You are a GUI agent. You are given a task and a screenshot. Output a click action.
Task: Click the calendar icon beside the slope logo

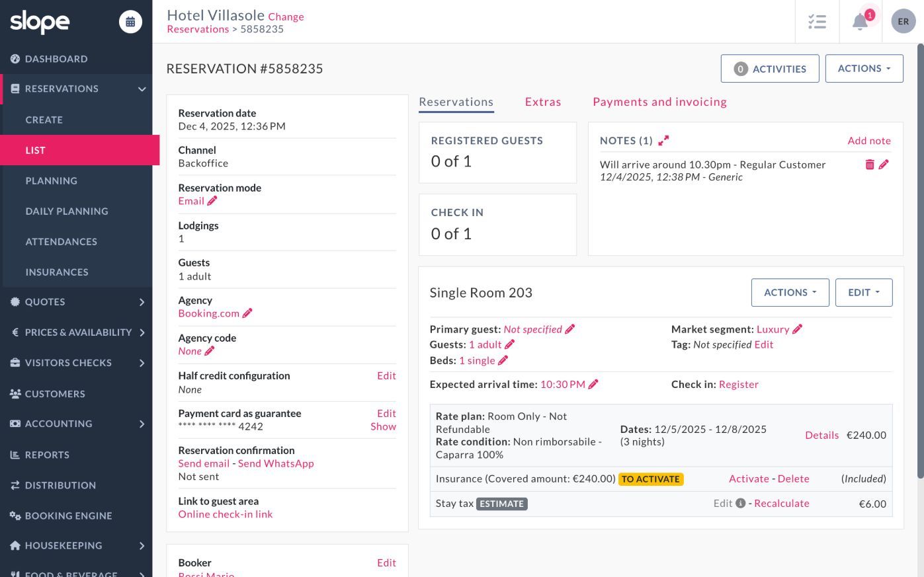130,22
